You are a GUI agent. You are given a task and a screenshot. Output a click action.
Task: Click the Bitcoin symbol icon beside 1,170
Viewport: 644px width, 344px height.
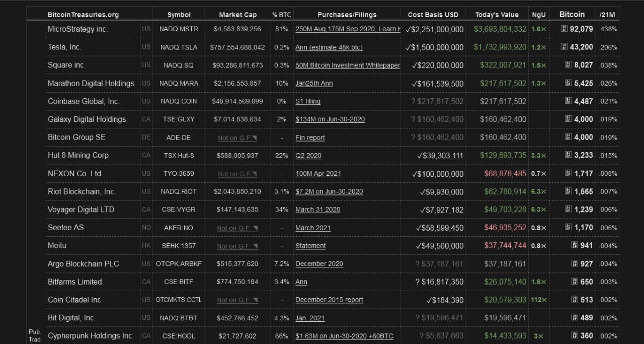click(569, 227)
